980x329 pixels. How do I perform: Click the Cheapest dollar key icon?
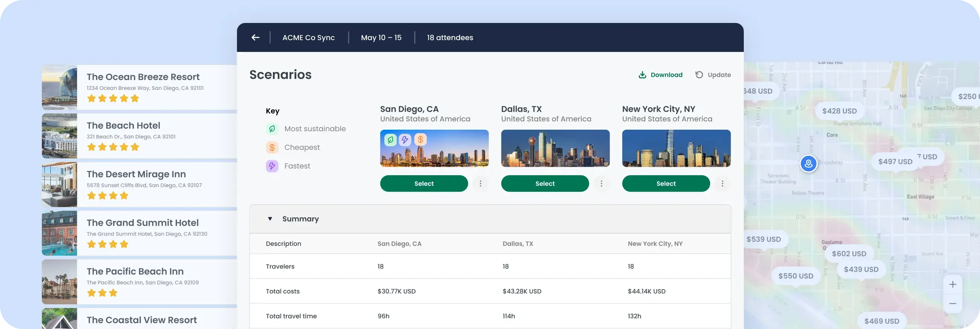[x=272, y=147]
